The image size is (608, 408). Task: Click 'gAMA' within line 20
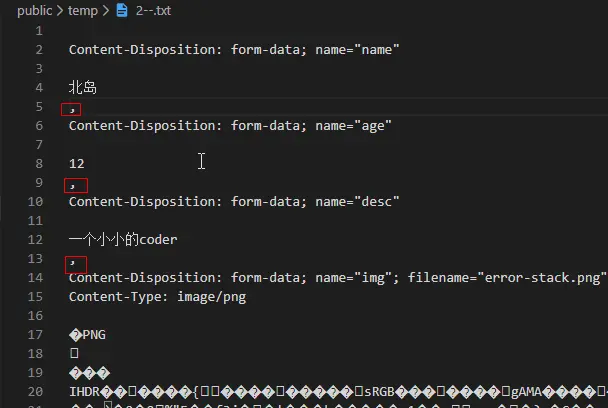click(526, 392)
